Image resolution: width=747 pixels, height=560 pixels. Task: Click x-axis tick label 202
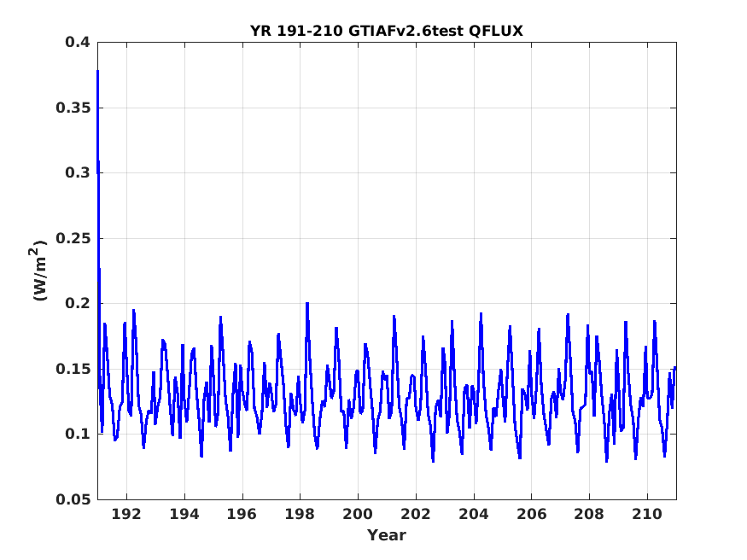click(416, 514)
